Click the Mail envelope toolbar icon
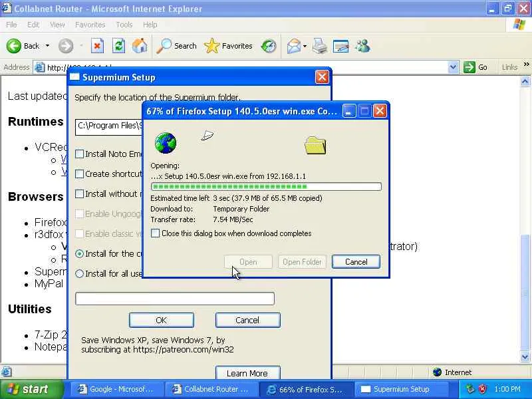Viewport: 532px width, 399px height. pyautogui.click(x=293, y=46)
